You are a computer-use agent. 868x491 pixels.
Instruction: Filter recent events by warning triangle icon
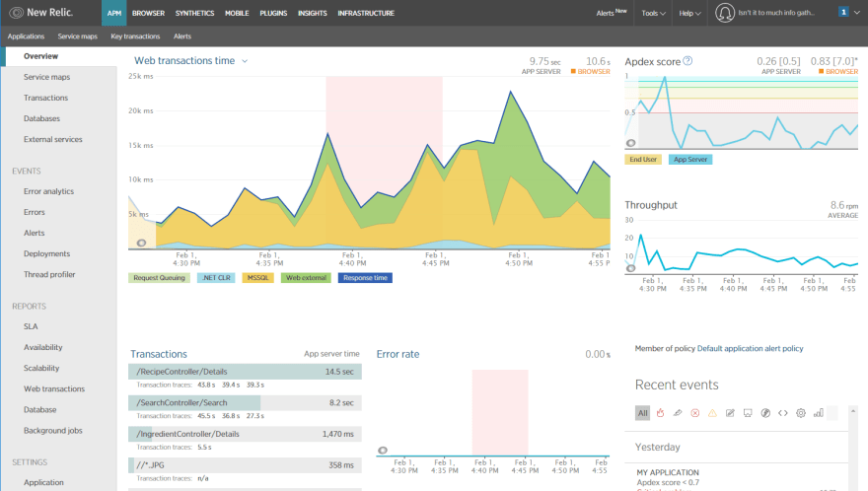coord(712,413)
